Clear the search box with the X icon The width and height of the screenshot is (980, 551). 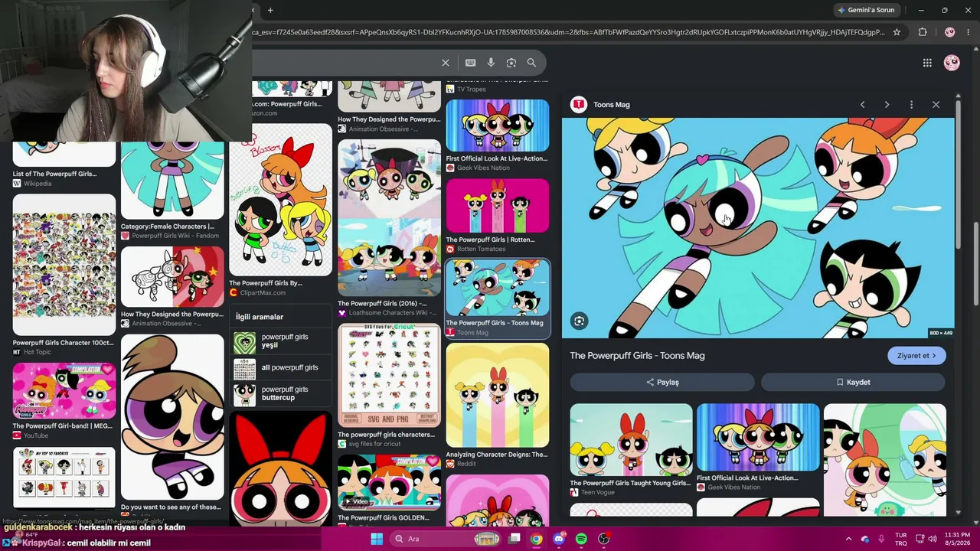point(446,63)
